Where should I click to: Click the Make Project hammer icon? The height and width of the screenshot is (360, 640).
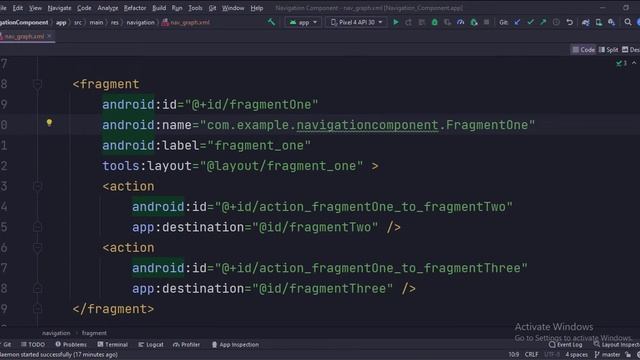point(271,22)
